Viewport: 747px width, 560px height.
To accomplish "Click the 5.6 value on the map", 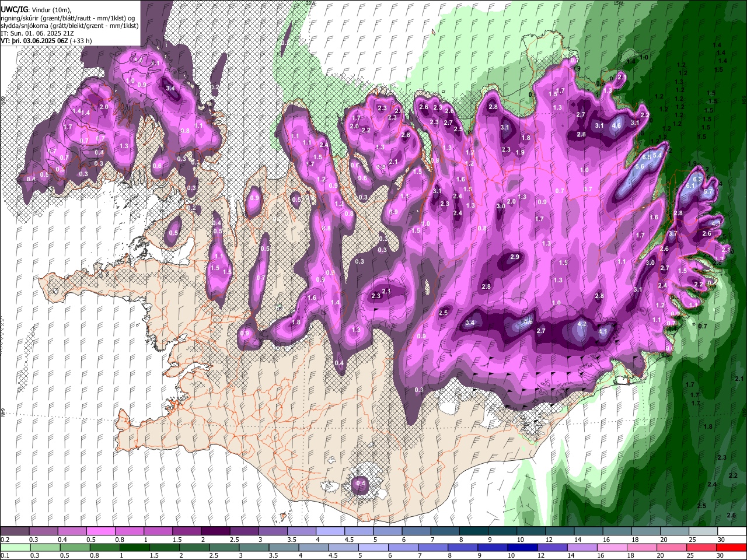I will point(640,166).
